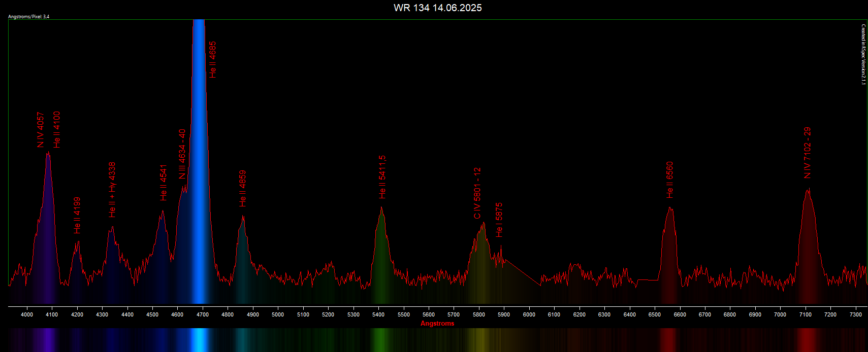The image size is (868, 352).
Task: Select the "N III 4634 - 40" label
Action: coord(182,154)
